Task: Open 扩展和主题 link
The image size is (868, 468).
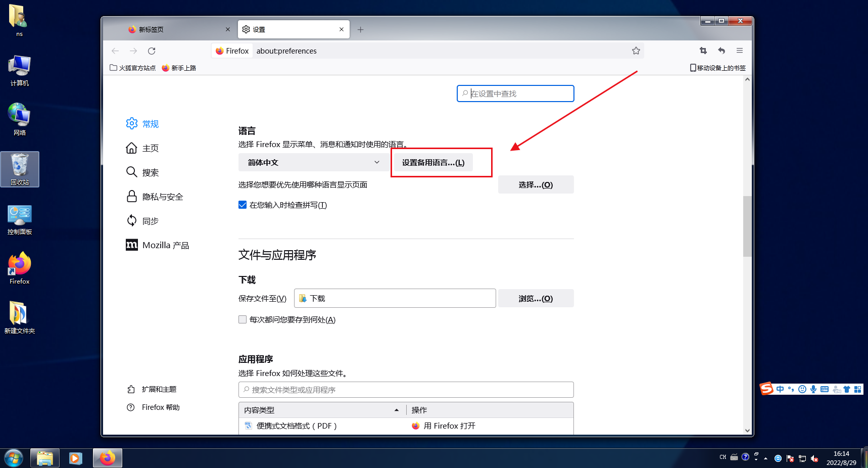Action: click(152, 389)
